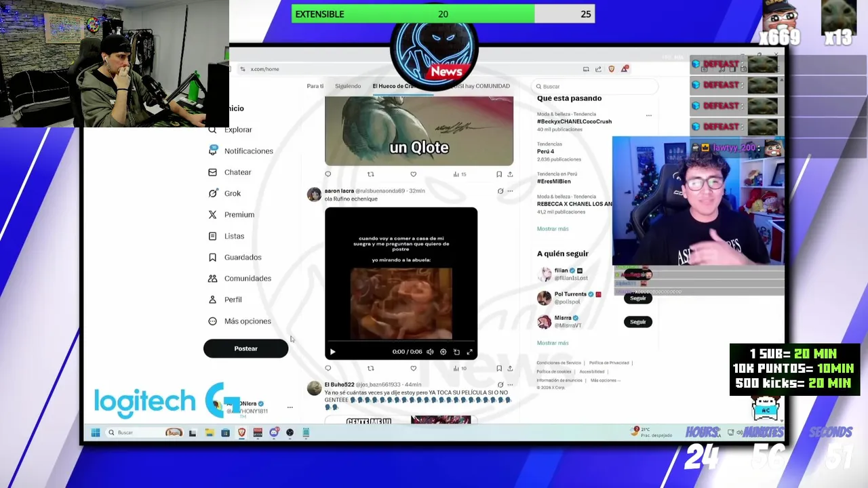Open the 'un Qlote' post image
The height and width of the screenshot is (488, 868).
tap(419, 131)
